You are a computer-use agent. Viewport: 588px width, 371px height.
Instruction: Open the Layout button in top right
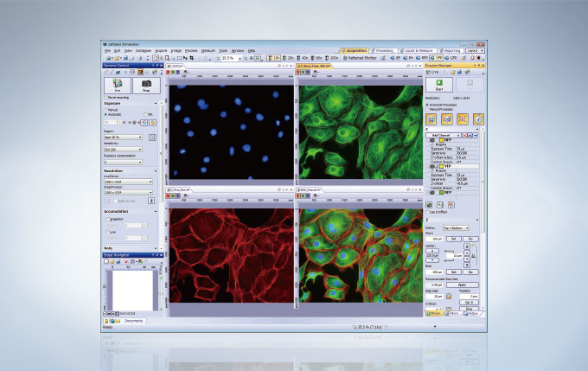(475, 51)
